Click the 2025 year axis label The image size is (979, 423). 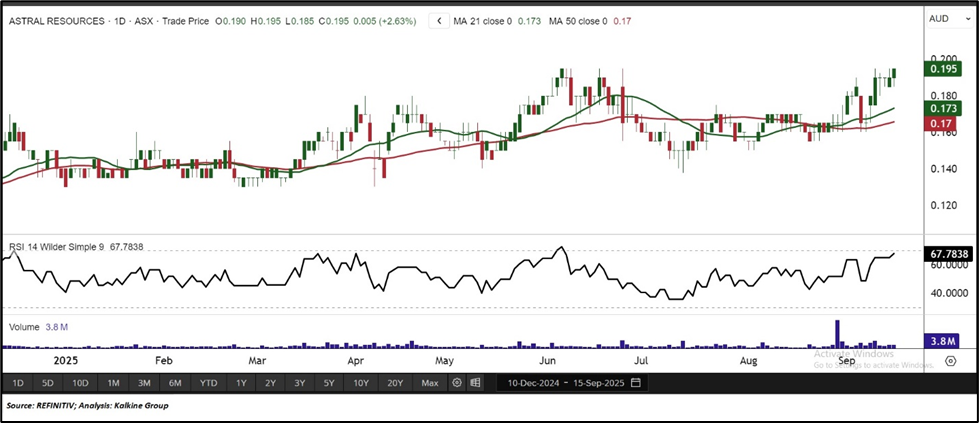[x=66, y=361]
